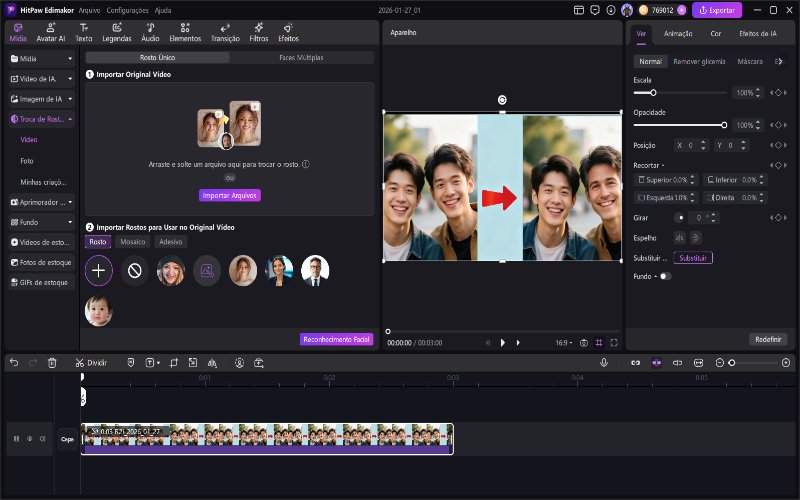Click the undo arrow in timeline toolbar

pos(14,362)
